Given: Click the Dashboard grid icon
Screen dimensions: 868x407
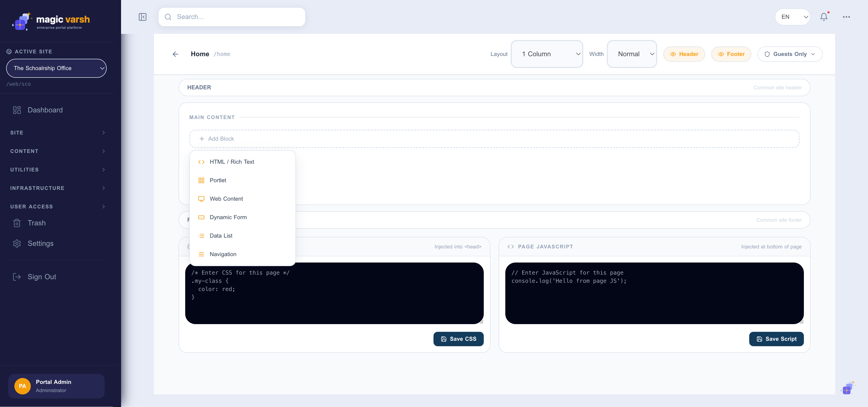Looking at the screenshot, I should pyautogui.click(x=17, y=110).
